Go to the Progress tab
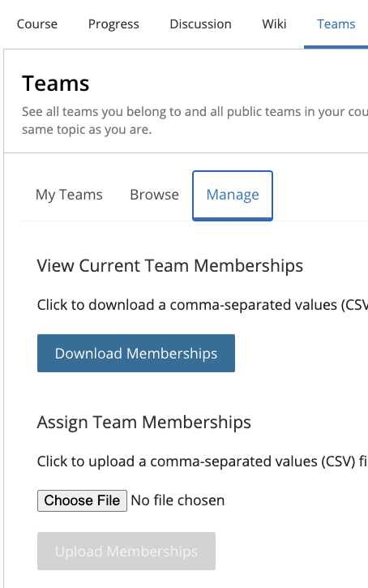Screen dimensions: 368x588 coord(113,24)
